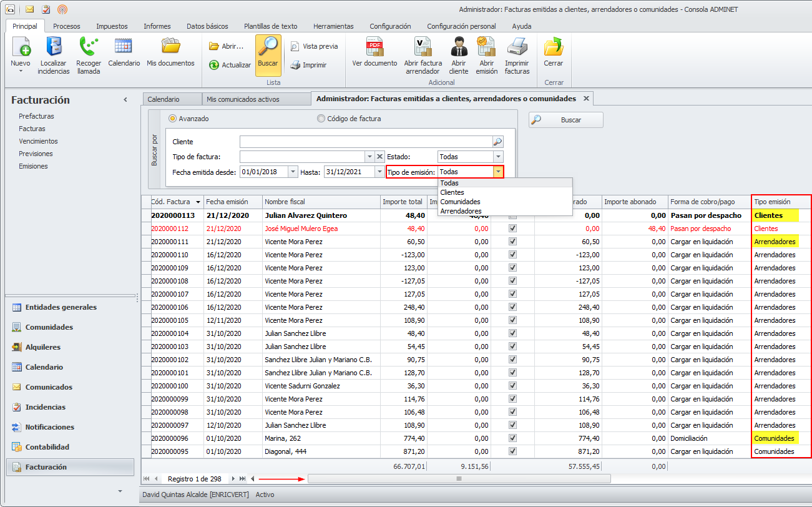Open the Mis comunicados activos tab

[x=243, y=99]
